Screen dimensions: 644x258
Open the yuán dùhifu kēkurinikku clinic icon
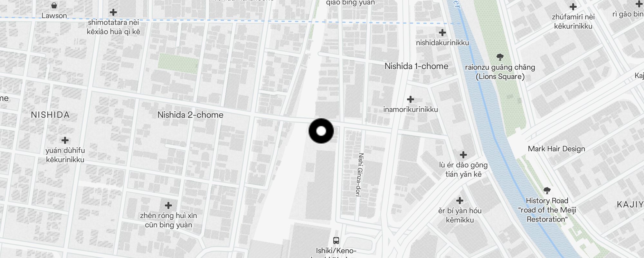(65, 140)
